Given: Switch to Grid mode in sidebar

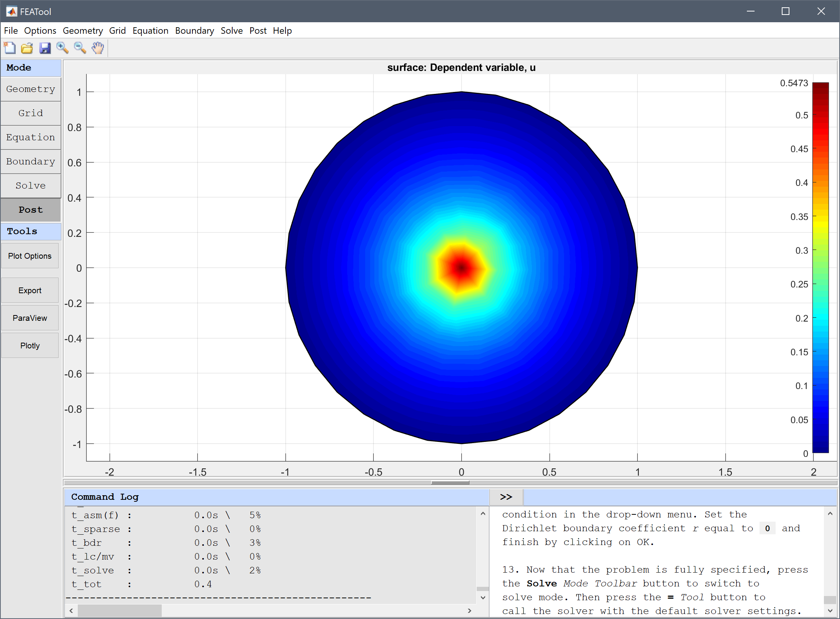Looking at the screenshot, I should 31,113.
